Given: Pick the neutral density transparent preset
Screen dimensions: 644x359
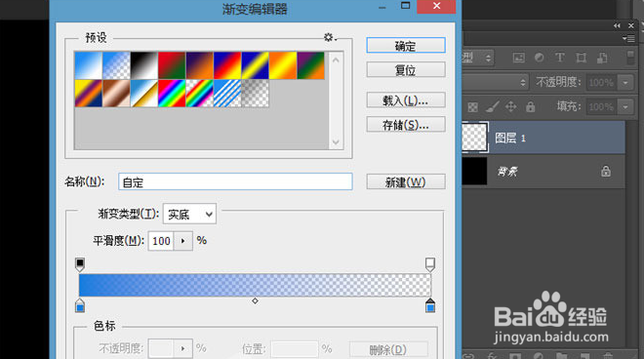Looking at the screenshot, I should pyautogui.click(x=255, y=94).
